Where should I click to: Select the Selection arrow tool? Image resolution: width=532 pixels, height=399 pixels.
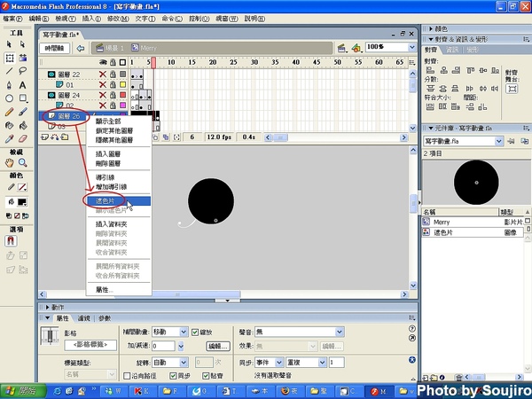click(x=9, y=44)
